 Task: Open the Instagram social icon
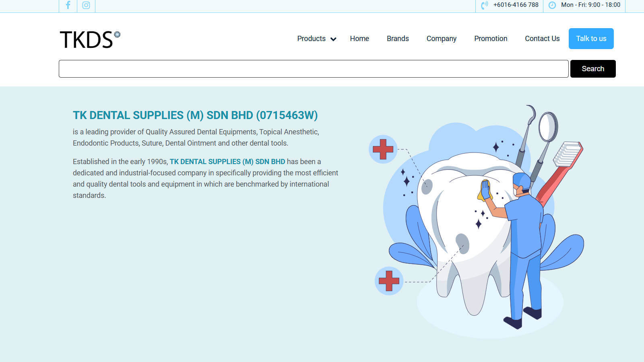[86, 5]
